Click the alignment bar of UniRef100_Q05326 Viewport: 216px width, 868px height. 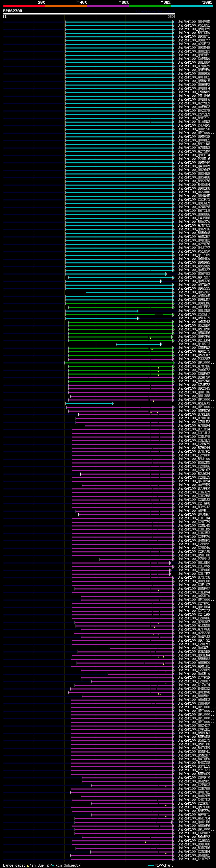(114, 281)
